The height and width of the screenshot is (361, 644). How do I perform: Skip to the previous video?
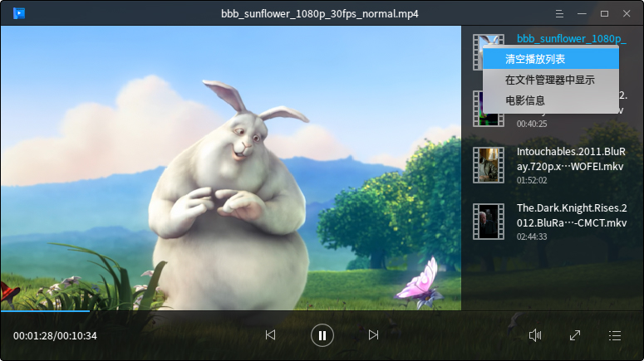pos(270,335)
